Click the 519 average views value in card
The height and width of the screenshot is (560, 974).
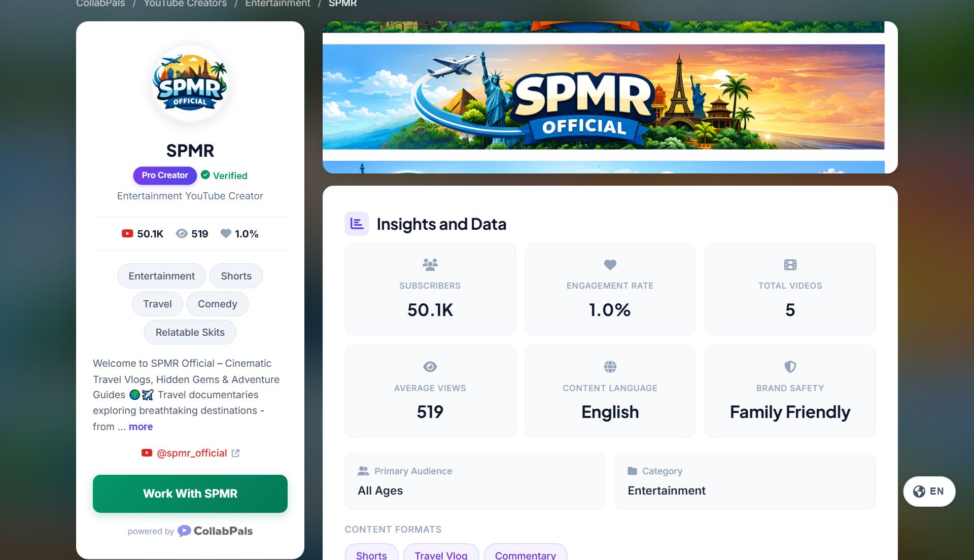[430, 412]
